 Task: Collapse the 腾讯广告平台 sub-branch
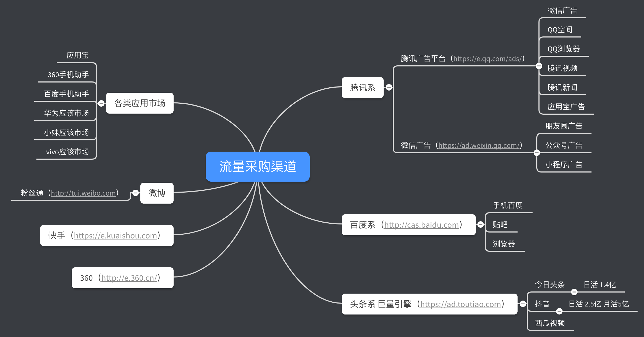[x=539, y=66]
